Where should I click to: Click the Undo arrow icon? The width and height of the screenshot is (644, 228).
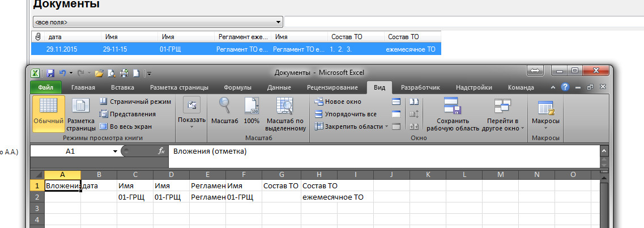coord(62,73)
